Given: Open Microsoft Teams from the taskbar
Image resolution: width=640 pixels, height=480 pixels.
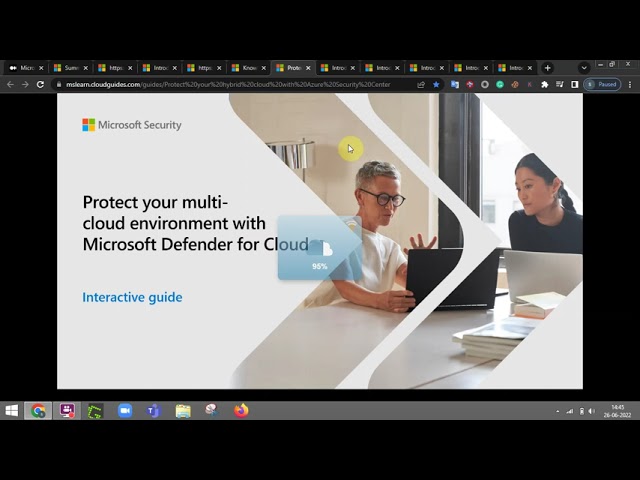Looking at the screenshot, I should coord(154,411).
